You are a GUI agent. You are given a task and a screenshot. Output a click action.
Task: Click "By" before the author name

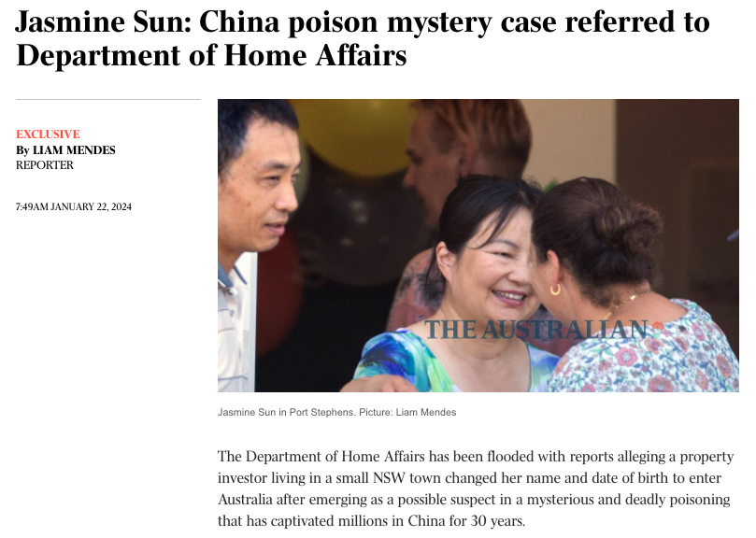click(x=22, y=150)
